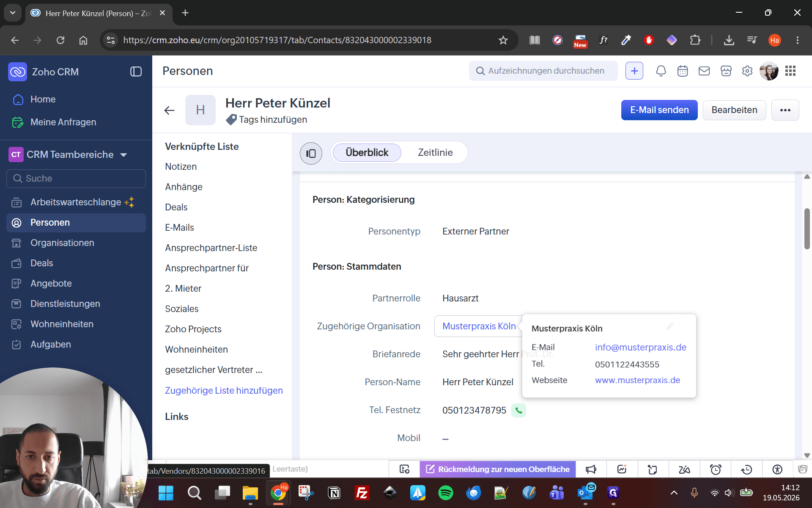Edit Musterpraxis Köln with pencil icon
Image resolution: width=812 pixels, height=508 pixels.
pos(669,326)
